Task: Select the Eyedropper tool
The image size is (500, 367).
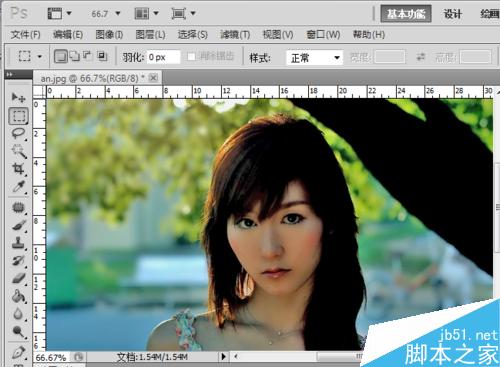Action: tap(18, 187)
